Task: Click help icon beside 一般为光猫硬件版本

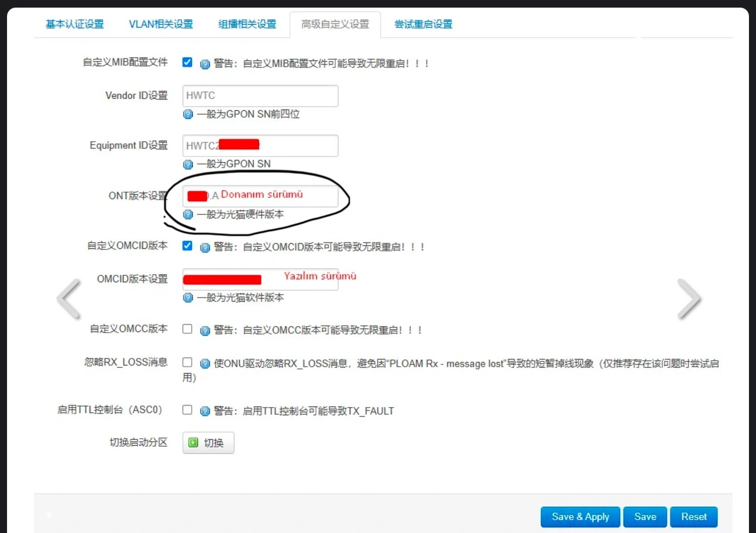Action: coord(188,214)
